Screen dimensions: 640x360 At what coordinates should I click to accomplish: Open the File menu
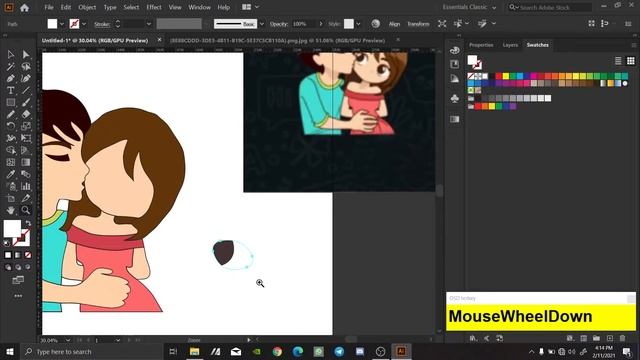[49, 7]
